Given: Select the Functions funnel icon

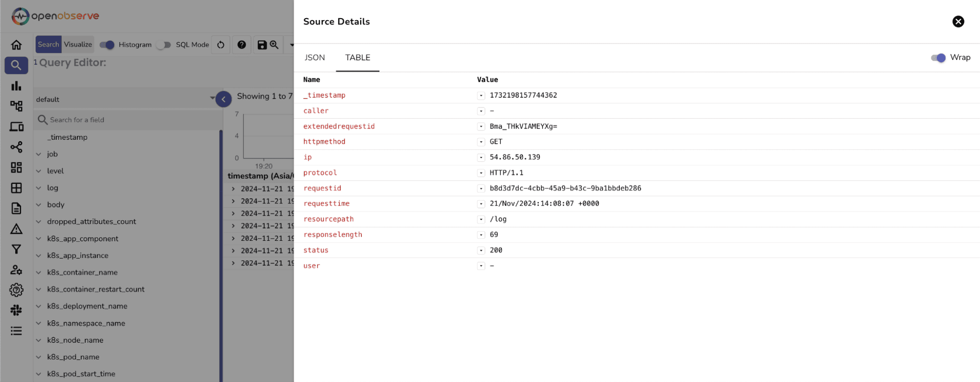Looking at the screenshot, I should pyautogui.click(x=16, y=249).
